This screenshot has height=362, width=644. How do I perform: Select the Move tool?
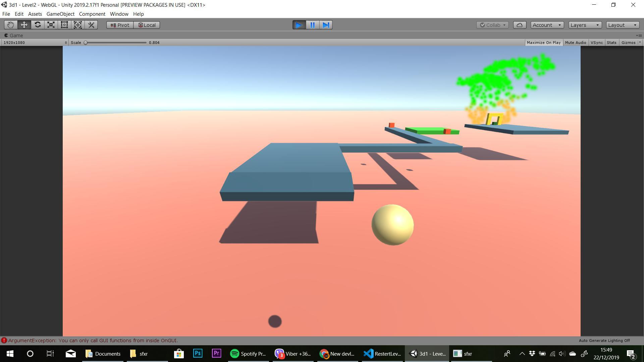pyautogui.click(x=24, y=25)
